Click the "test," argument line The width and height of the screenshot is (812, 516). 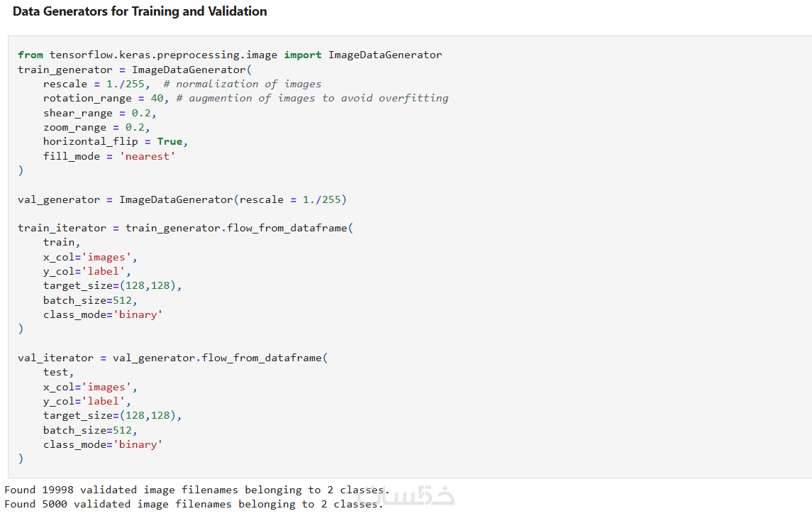pos(58,372)
